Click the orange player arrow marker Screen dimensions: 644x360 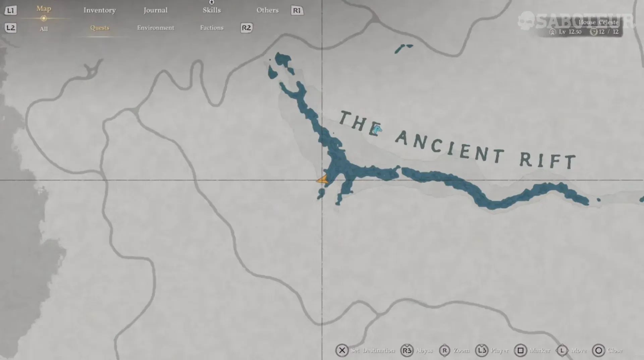(322, 180)
